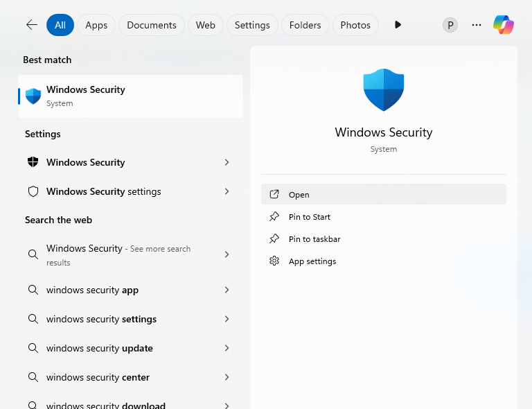Select the Windows Security best match result
This screenshot has height=409, width=532.
coord(130,96)
